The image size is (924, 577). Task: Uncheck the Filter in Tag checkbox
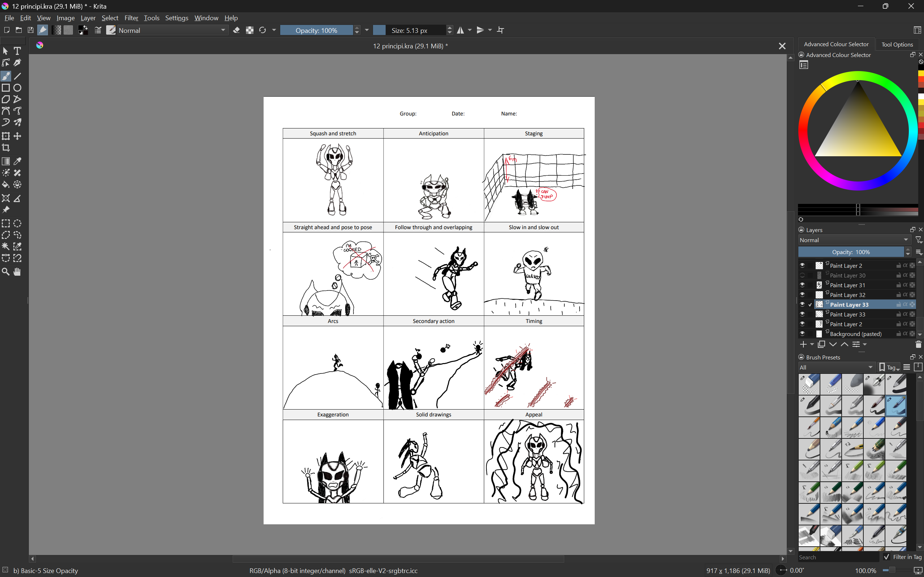[886, 557]
